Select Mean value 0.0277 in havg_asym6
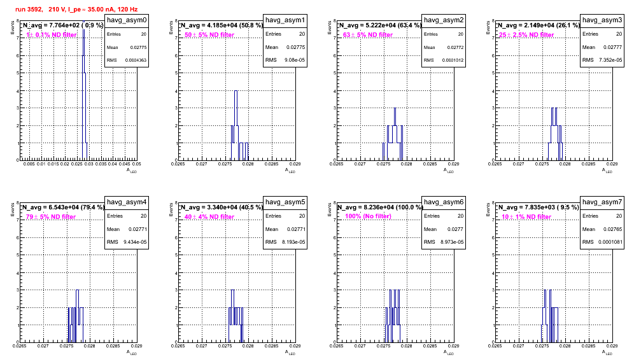Viewport: 634px width, 364px height. tap(455, 229)
